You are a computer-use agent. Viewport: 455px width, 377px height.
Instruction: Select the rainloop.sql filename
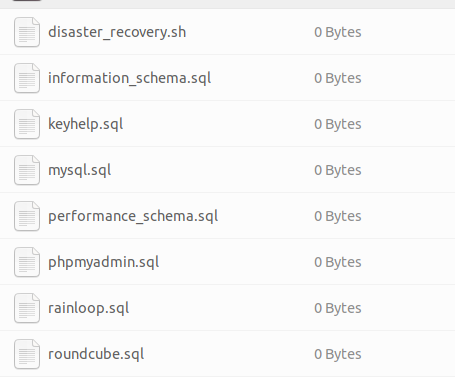point(89,308)
